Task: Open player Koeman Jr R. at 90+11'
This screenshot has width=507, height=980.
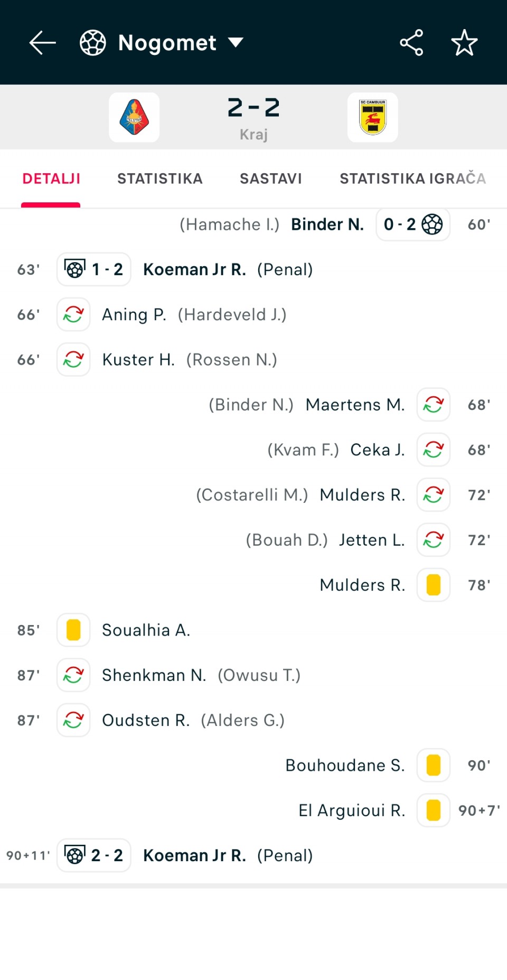Action: coord(194,855)
